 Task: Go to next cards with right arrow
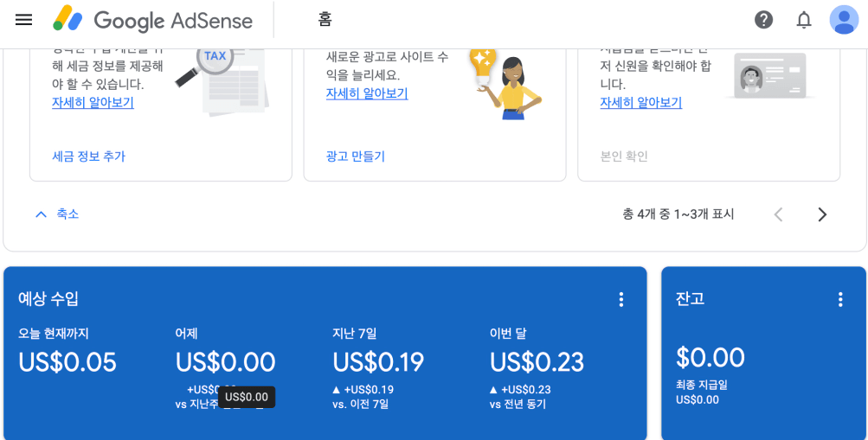[x=822, y=214]
